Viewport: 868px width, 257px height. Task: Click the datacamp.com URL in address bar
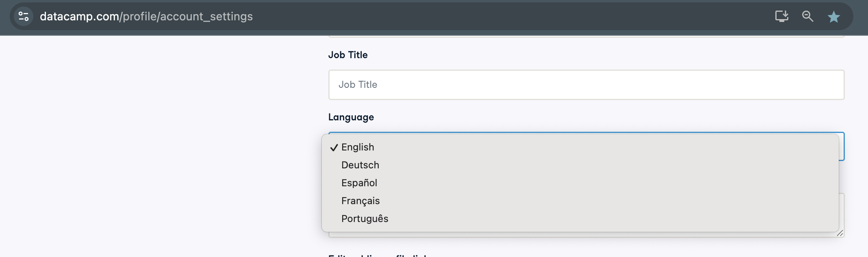pyautogui.click(x=146, y=16)
